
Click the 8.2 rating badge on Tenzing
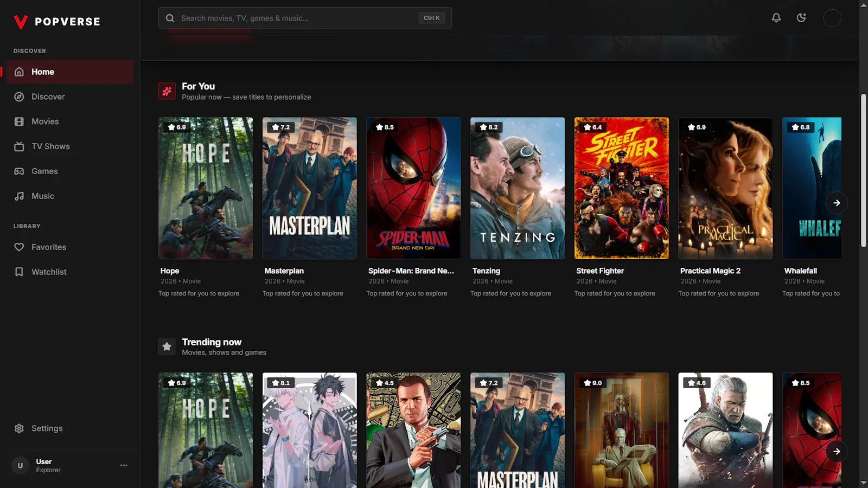click(489, 127)
